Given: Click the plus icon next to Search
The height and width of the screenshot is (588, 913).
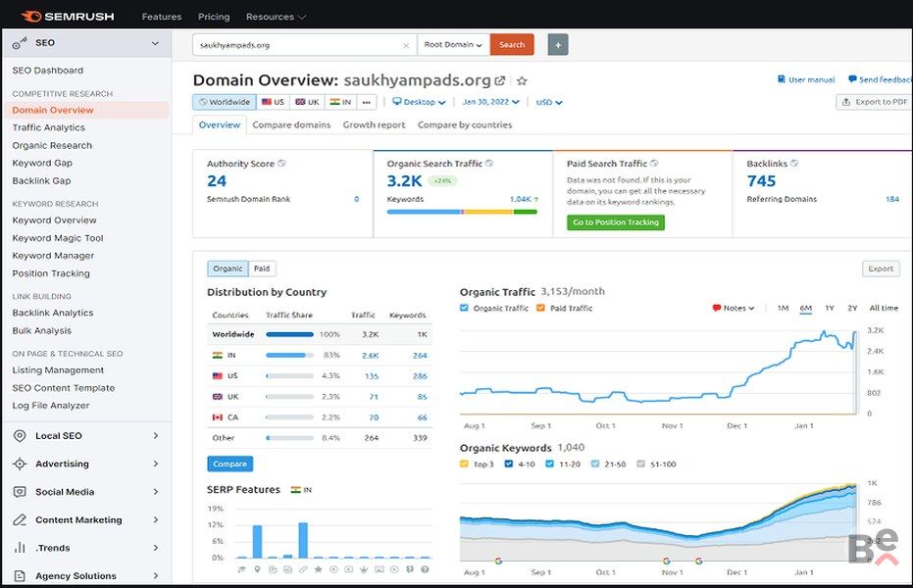Looking at the screenshot, I should tap(557, 45).
